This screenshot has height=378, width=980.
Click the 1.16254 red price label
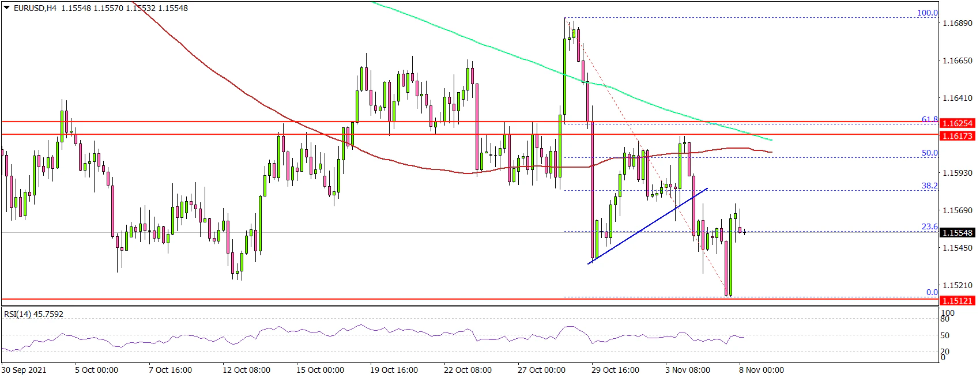[x=957, y=123]
